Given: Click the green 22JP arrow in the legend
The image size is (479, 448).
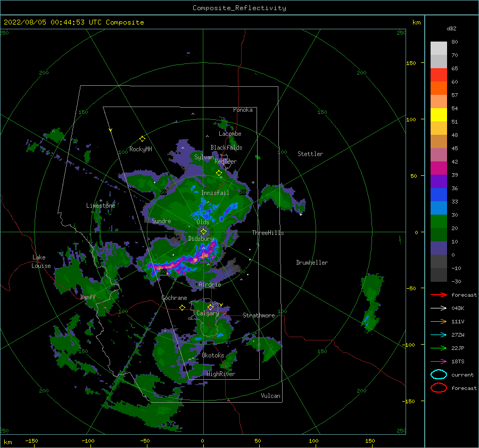Looking at the screenshot, I should click(x=439, y=348).
